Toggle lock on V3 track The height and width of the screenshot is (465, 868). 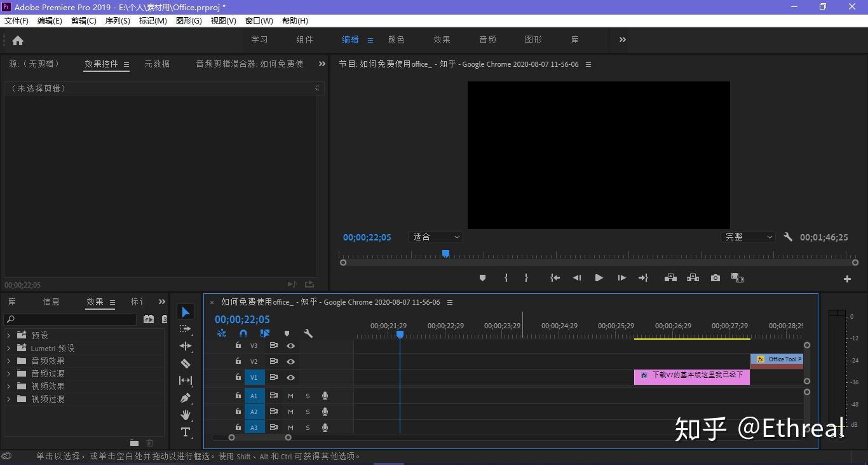pos(238,345)
